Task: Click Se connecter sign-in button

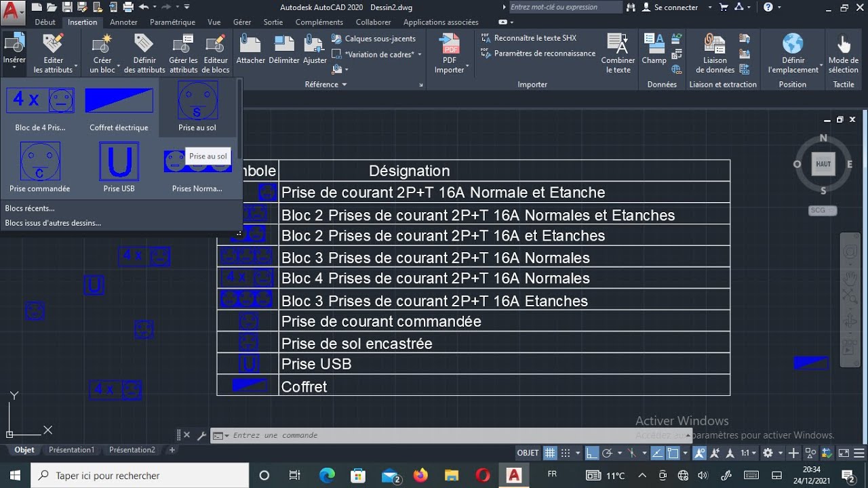Action: pyautogui.click(x=670, y=7)
